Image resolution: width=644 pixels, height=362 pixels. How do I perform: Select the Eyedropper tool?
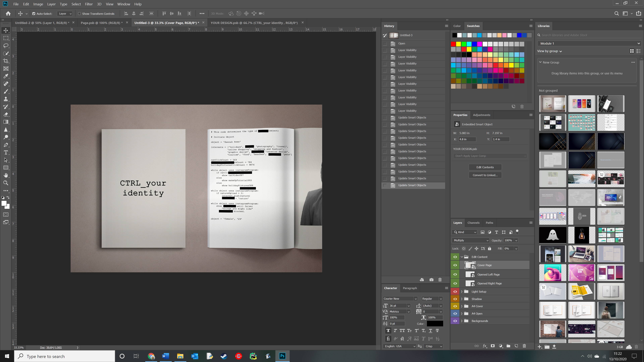coord(6,76)
